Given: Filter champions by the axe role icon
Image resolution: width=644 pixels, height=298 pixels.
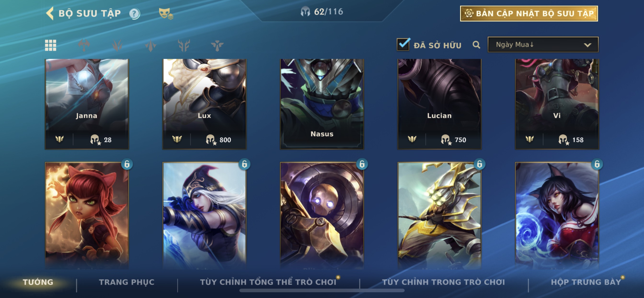Looking at the screenshot, I should tap(84, 45).
